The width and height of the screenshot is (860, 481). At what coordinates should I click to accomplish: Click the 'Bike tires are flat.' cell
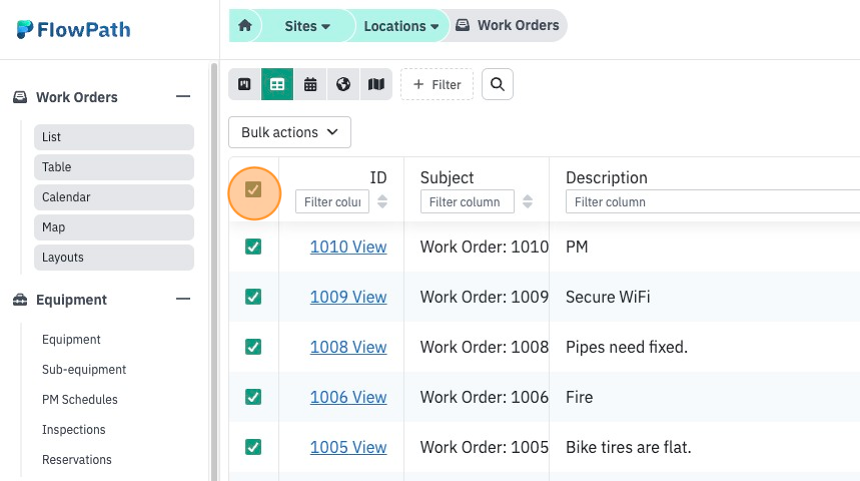point(628,447)
